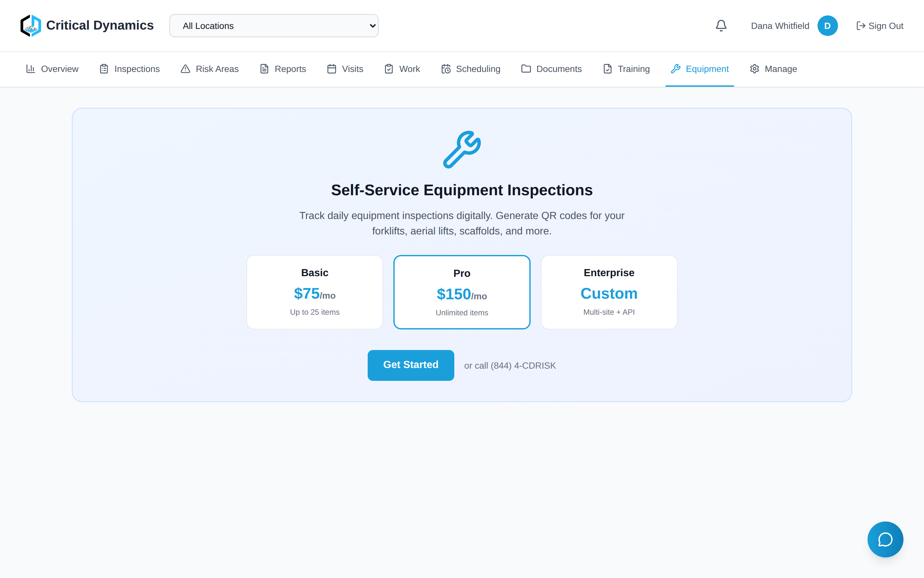The width and height of the screenshot is (924, 578).
Task: Open the Training tab label
Action: pyautogui.click(x=633, y=69)
